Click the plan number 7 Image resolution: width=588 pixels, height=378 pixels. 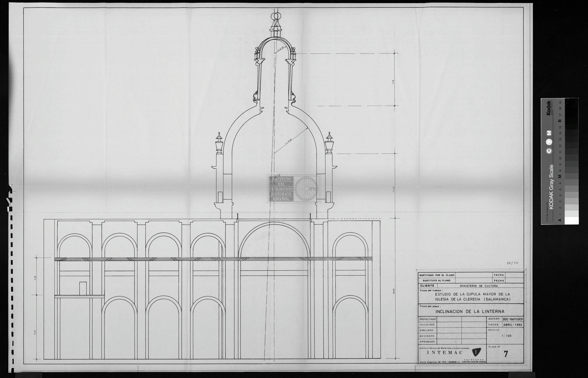tap(506, 354)
